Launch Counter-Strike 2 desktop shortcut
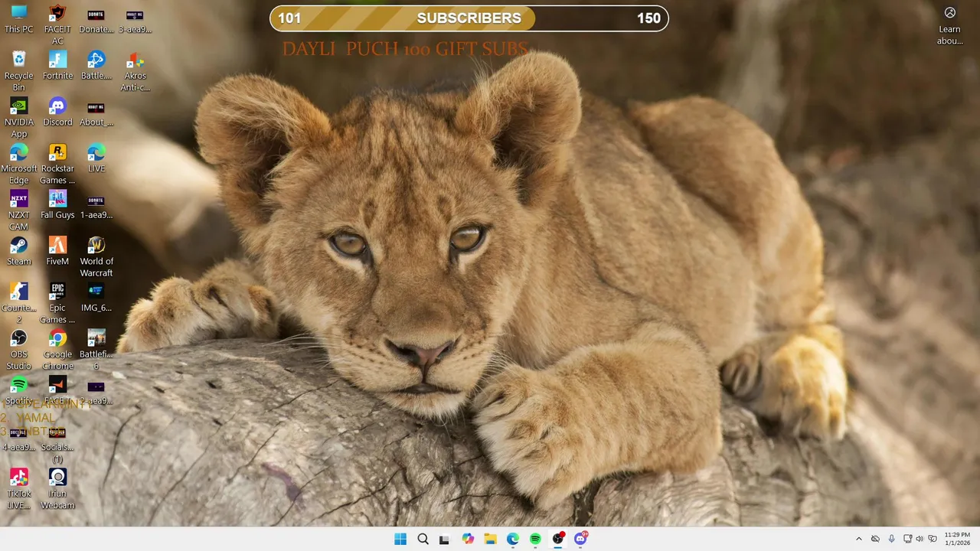This screenshot has width=980, height=551. pyautogui.click(x=18, y=304)
